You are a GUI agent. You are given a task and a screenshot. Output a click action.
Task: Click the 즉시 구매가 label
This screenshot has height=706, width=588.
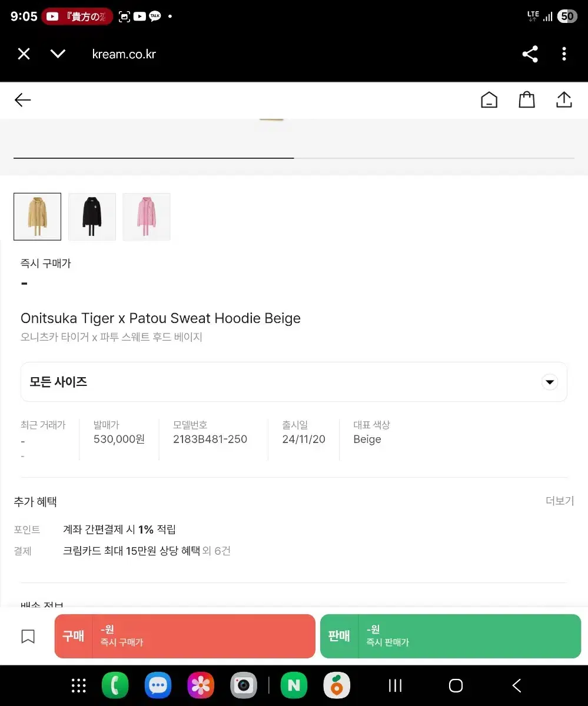click(x=45, y=264)
